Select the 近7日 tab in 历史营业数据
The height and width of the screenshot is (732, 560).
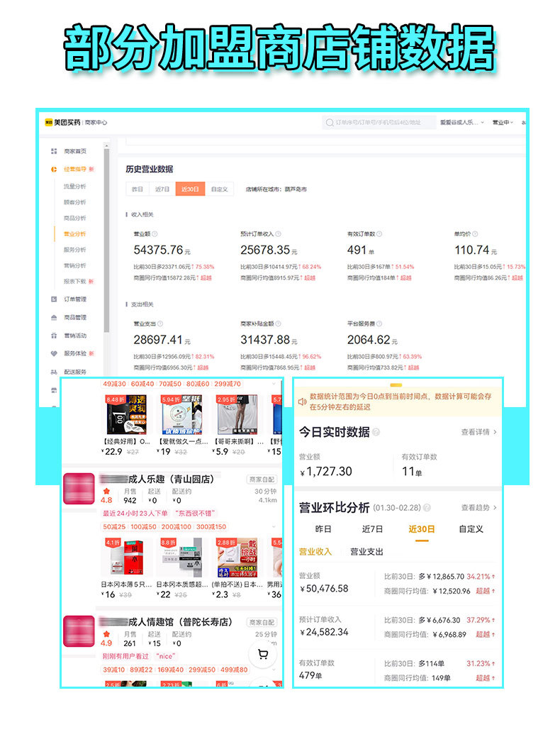point(162,189)
